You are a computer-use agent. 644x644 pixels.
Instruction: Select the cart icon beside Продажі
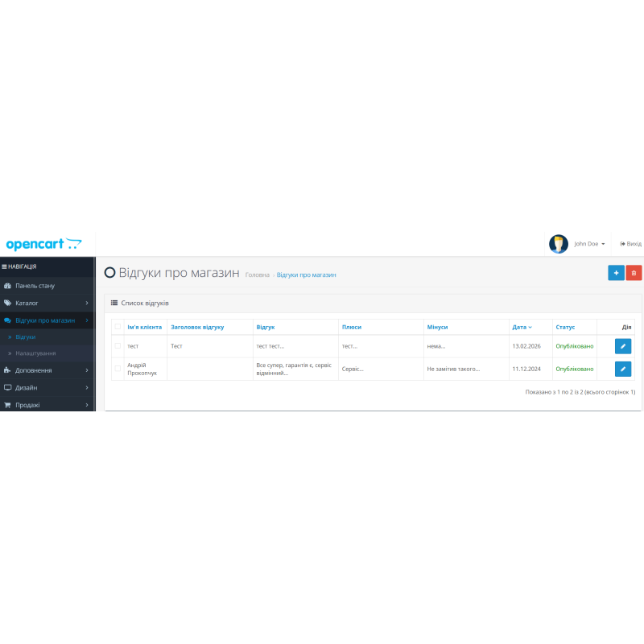7,404
